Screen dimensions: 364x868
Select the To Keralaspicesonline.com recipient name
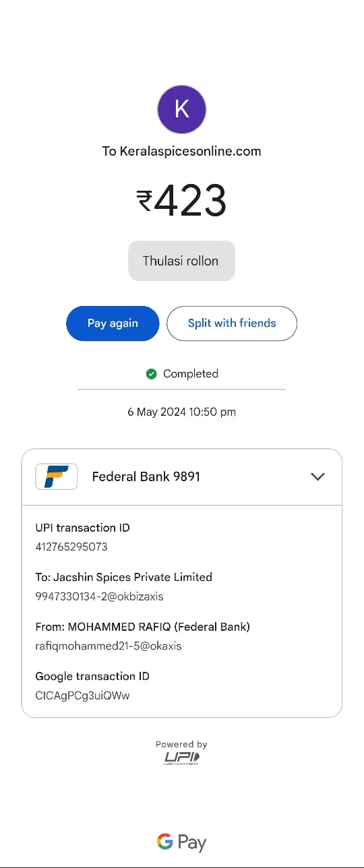coord(181,151)
